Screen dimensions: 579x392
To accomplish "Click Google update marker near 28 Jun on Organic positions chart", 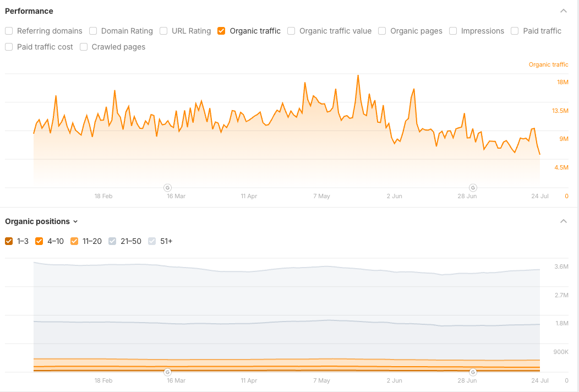I will click(473, 372).
